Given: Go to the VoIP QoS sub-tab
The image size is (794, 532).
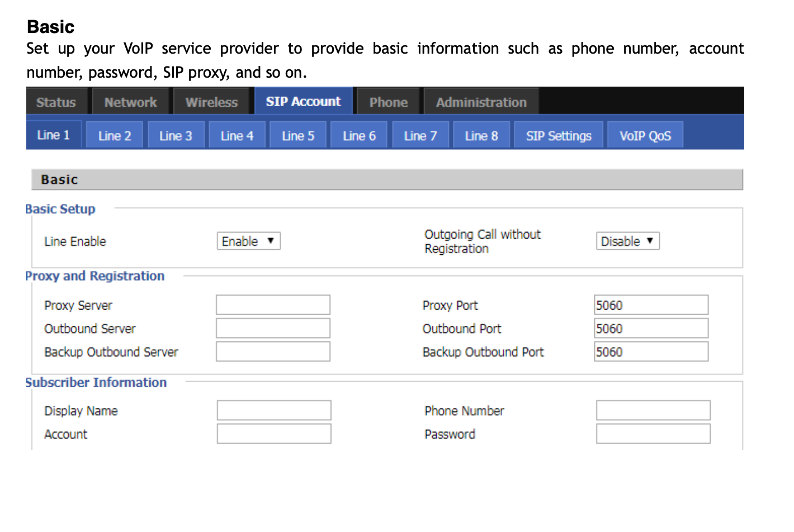Looking at the screenshot, I should pyautogui.click(x=645, y=136).
